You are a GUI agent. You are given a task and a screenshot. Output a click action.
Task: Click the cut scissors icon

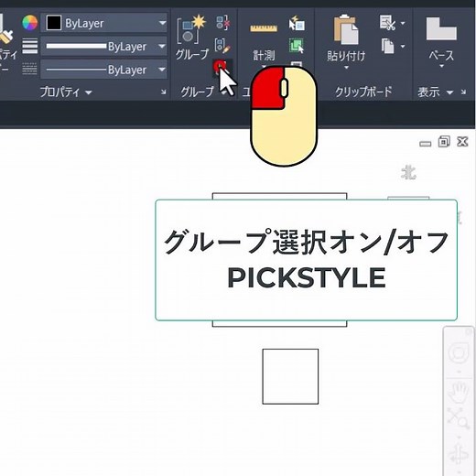pyautogui.click(x=387, y=23)
